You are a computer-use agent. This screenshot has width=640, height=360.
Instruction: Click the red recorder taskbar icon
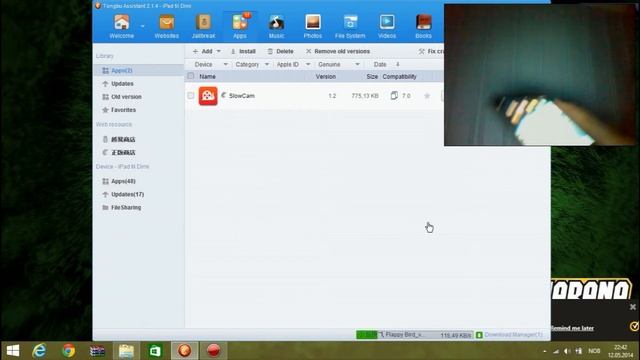213,351
